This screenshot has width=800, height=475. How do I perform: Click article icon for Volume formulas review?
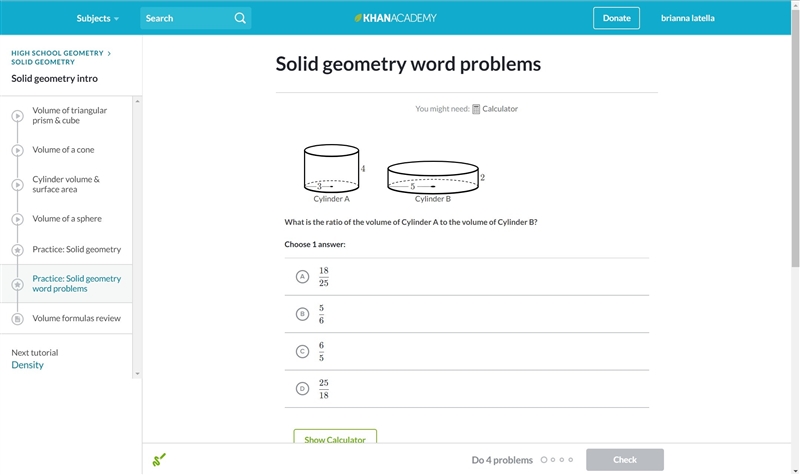(17, 319)
